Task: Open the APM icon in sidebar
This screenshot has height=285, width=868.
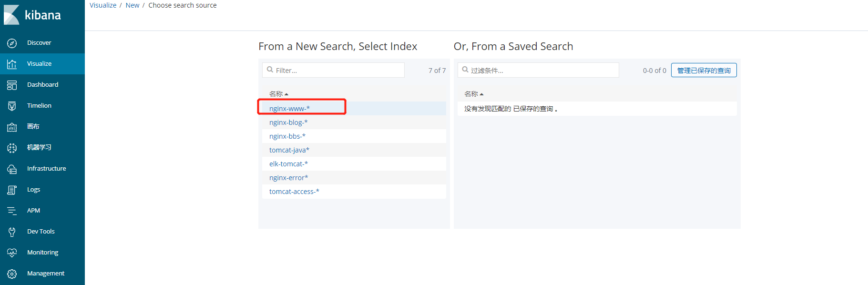Action: [12, 211]
